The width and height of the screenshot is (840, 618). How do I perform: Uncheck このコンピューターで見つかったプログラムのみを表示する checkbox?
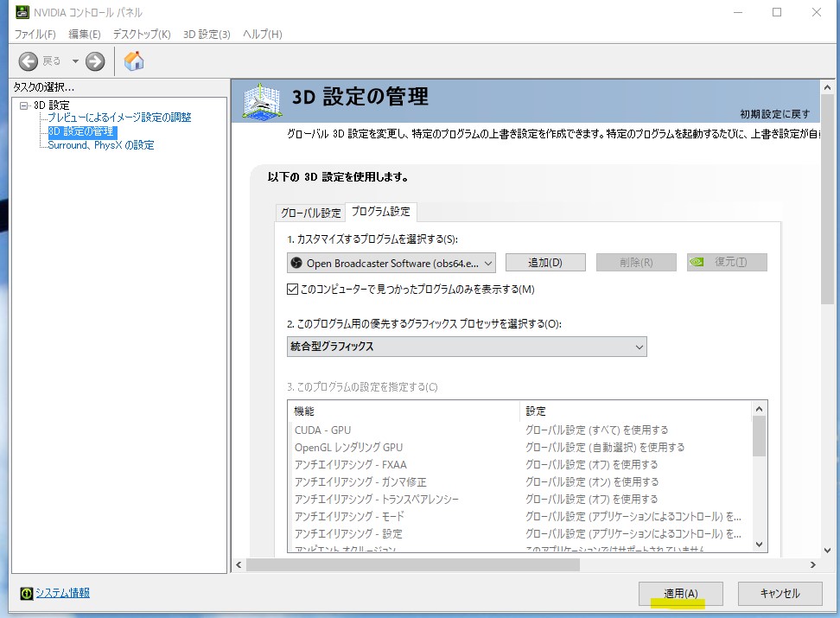click(292, 290)
